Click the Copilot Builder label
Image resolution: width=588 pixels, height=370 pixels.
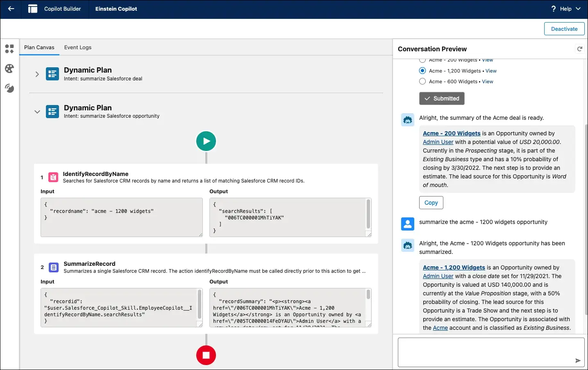click(x=63, y=9)
